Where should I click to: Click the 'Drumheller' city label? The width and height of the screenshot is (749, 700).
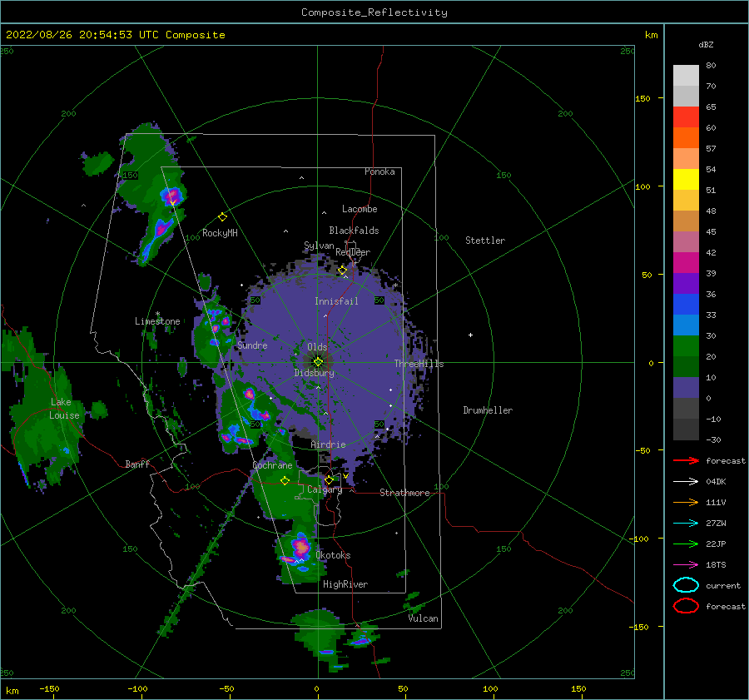coord(488,410)
